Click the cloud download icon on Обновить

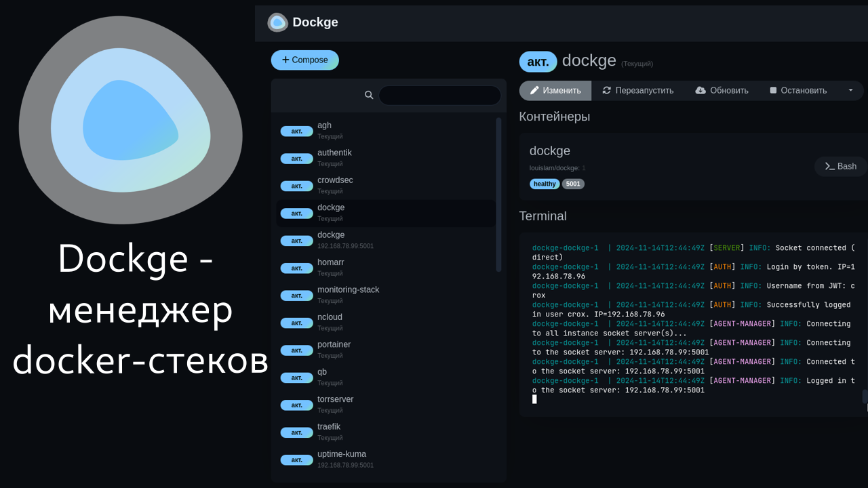[x=701, y=90]
